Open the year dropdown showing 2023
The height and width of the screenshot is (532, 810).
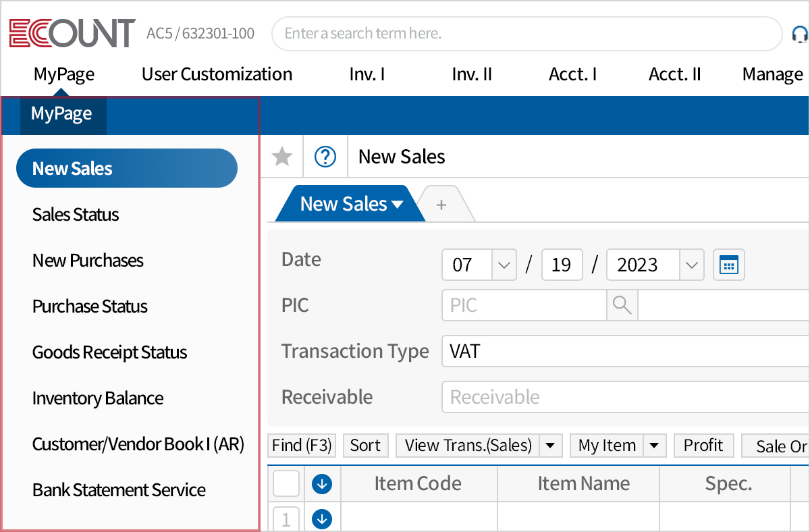[691, 265]
